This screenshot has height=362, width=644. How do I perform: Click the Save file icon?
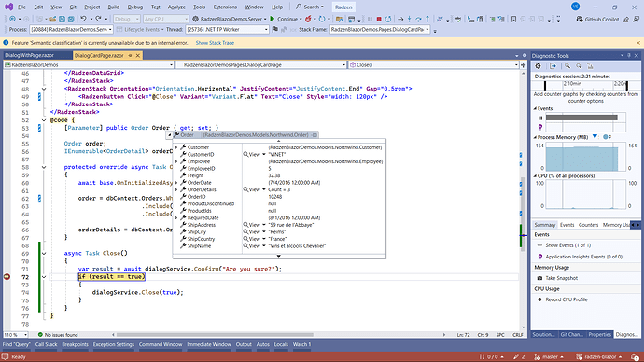62,19
